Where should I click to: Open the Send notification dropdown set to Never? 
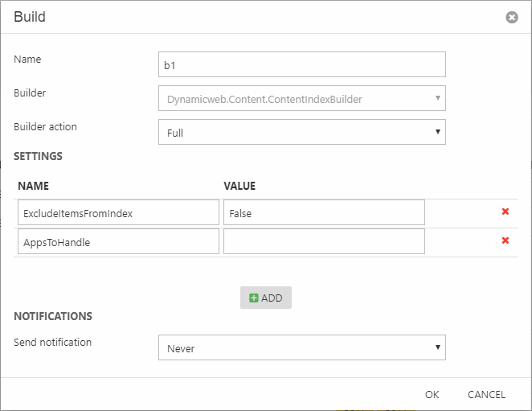click(301, 347)
